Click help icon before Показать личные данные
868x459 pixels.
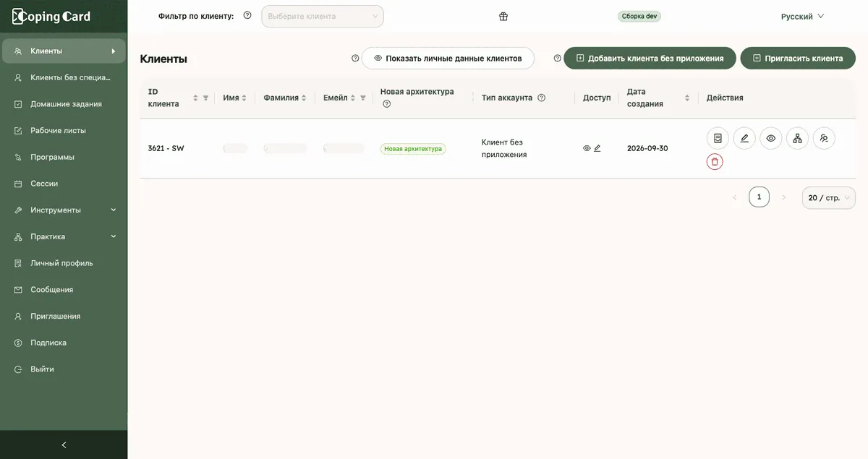point(355,59)
